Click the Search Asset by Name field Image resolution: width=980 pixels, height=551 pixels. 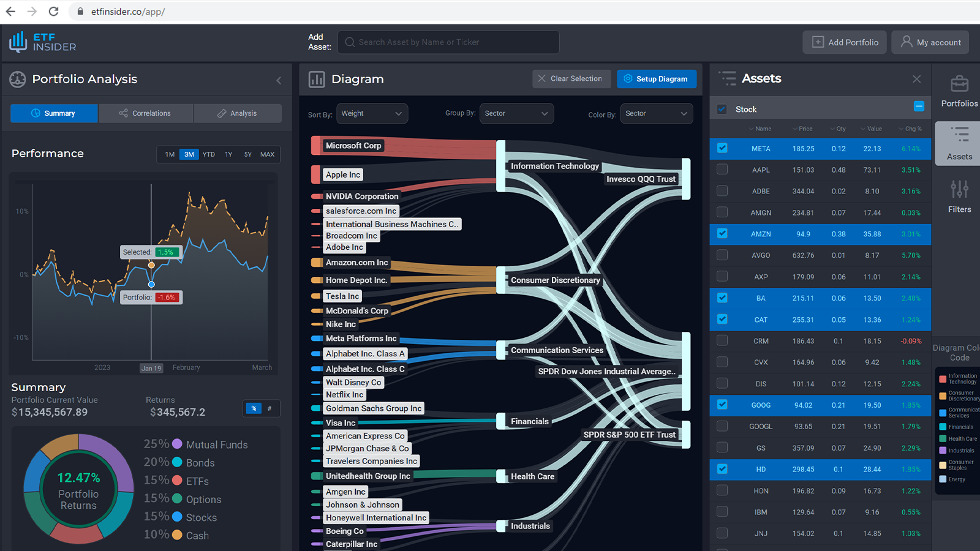tap(448, 42)
